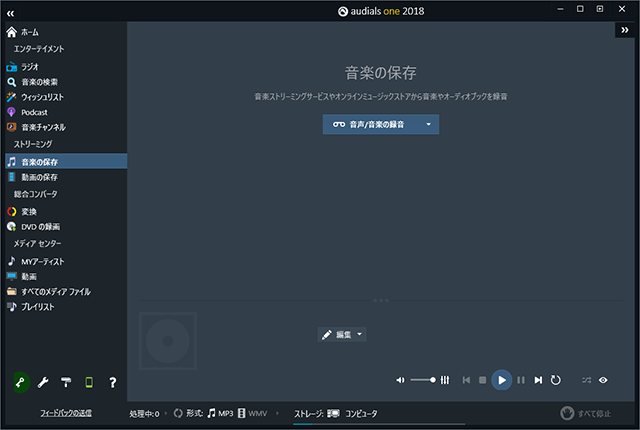Click the DVD disc icon
This screenshot has height=430, width=640.
[x=11, y=226]
